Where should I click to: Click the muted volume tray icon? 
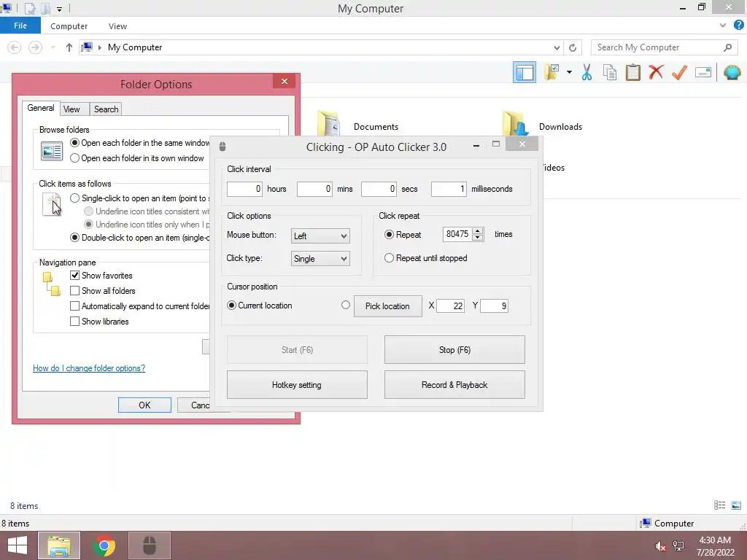pos(659,546)
